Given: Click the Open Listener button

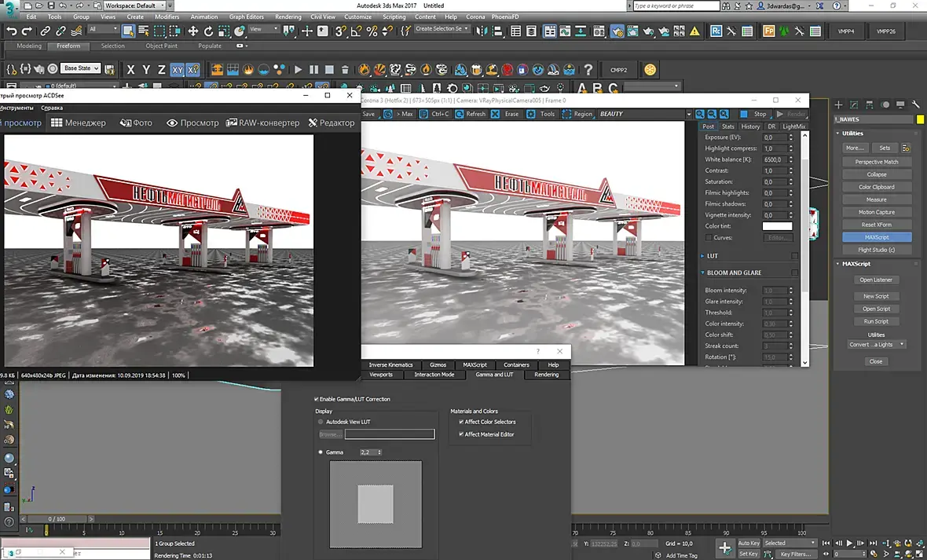Looking at the screenshot, I should pyautogui.click(x=876, y=280).
